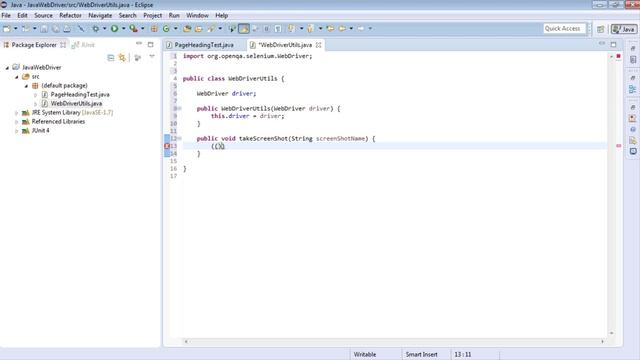The height and width of the screenshot is (360, 640).
Task: Click the Save toolbar icon
Action: pos(44,29)
